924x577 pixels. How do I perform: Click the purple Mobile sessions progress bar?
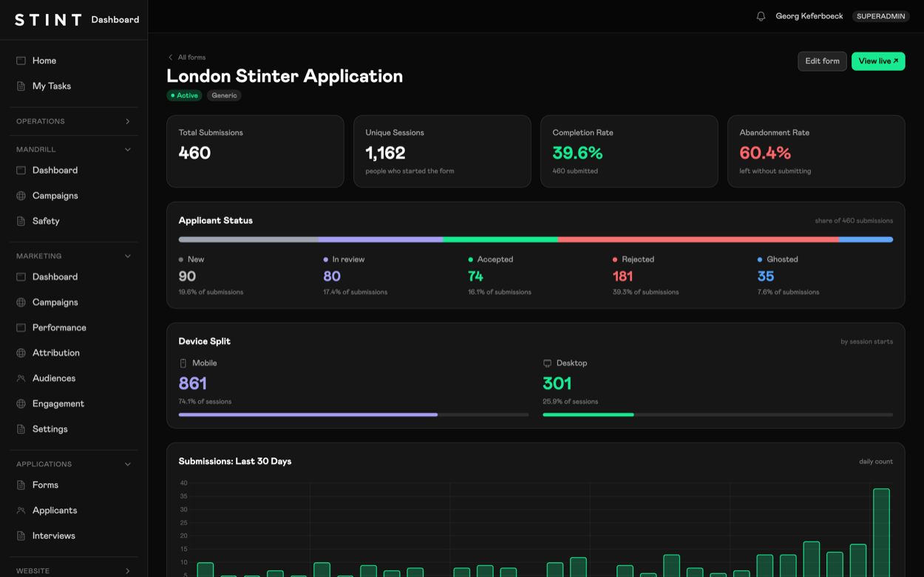tap(308, 414)
